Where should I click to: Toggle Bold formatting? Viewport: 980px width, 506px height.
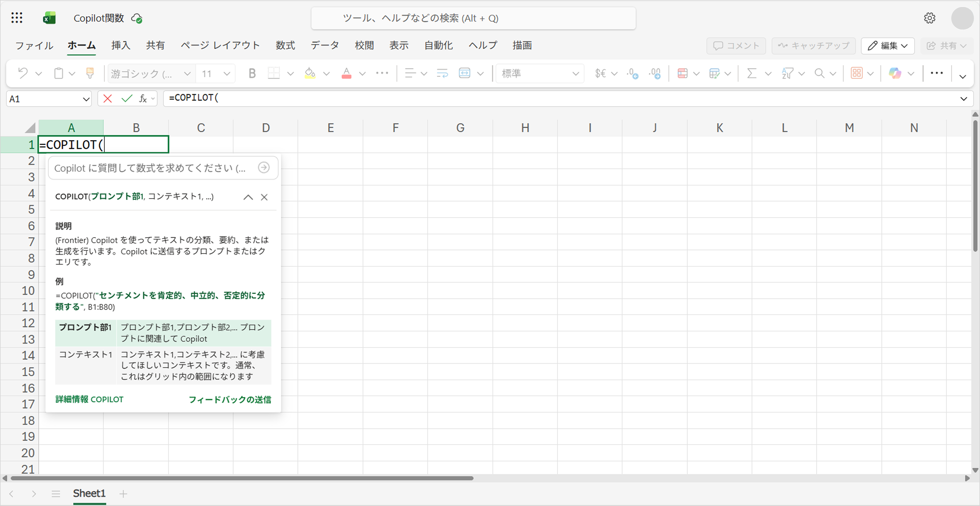pyautogui.click(x=252, y=73)
